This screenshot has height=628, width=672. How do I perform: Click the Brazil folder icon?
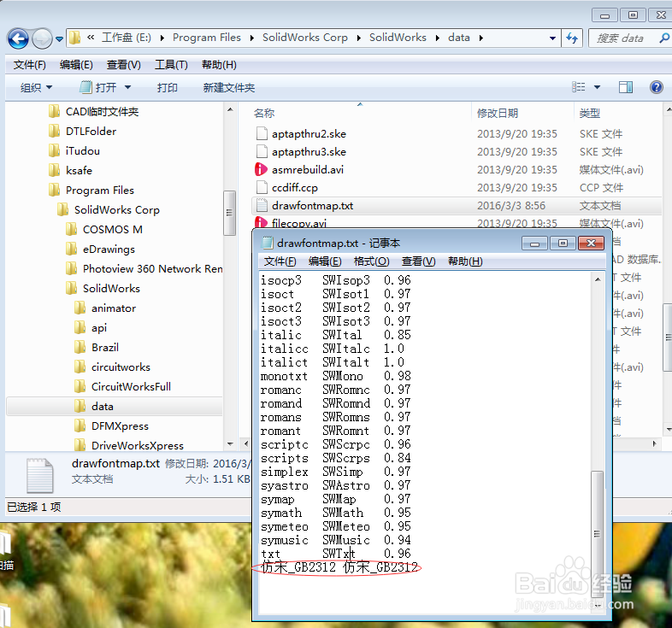[80, 348]
